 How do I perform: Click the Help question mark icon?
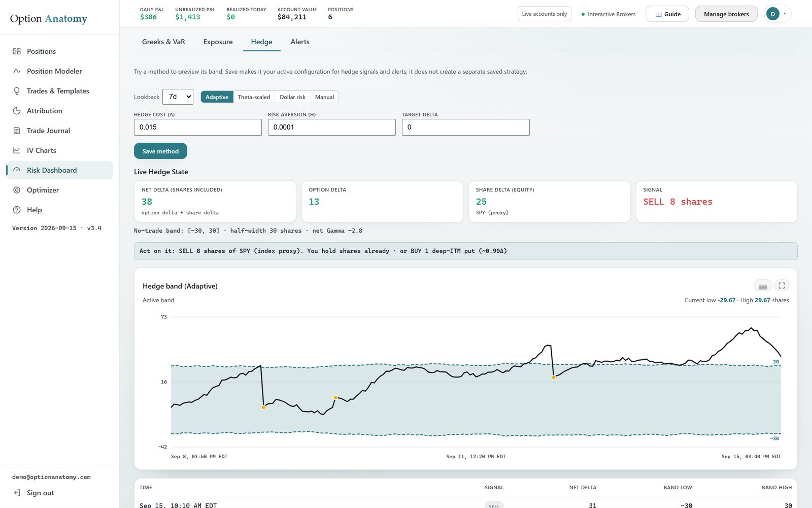point(17,210)
